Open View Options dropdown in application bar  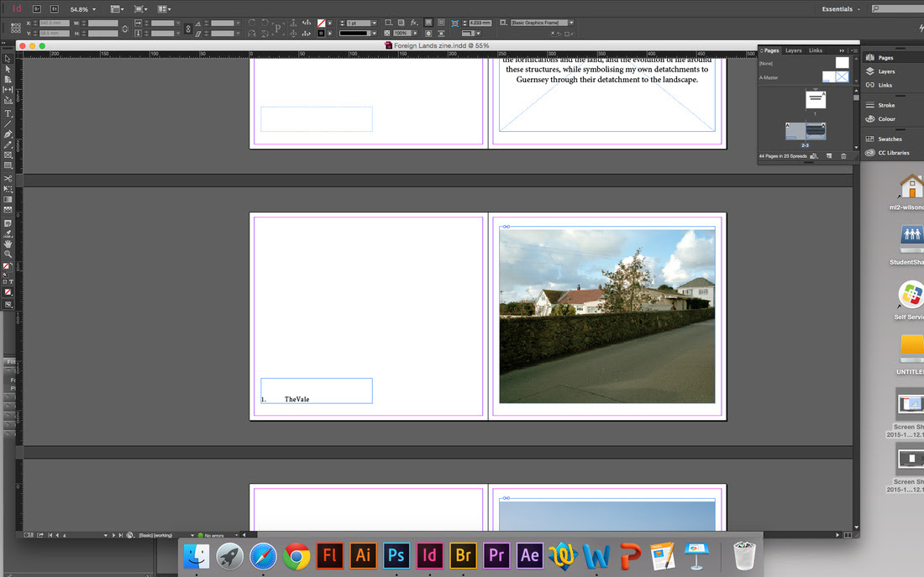click(x=118, y=9)
